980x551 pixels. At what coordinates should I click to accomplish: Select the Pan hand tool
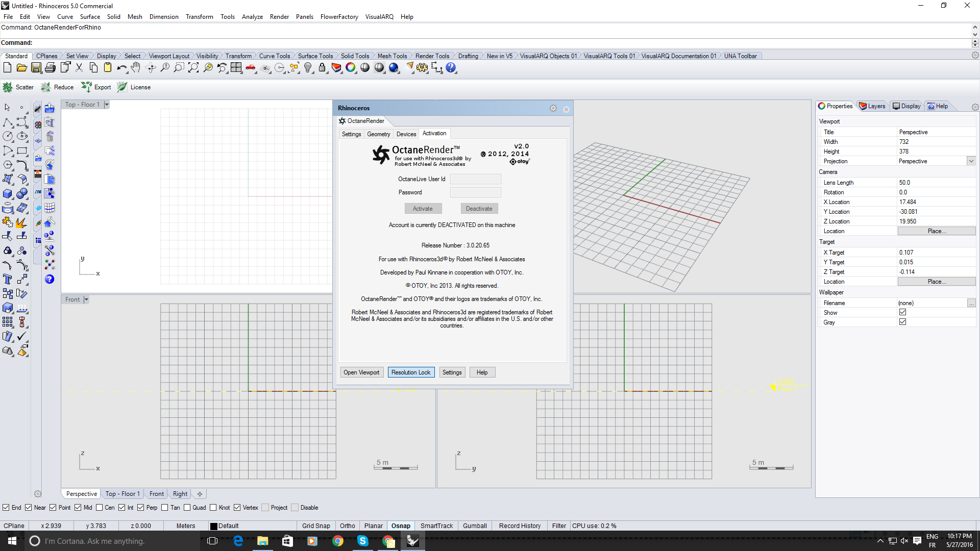coord(136,68)
